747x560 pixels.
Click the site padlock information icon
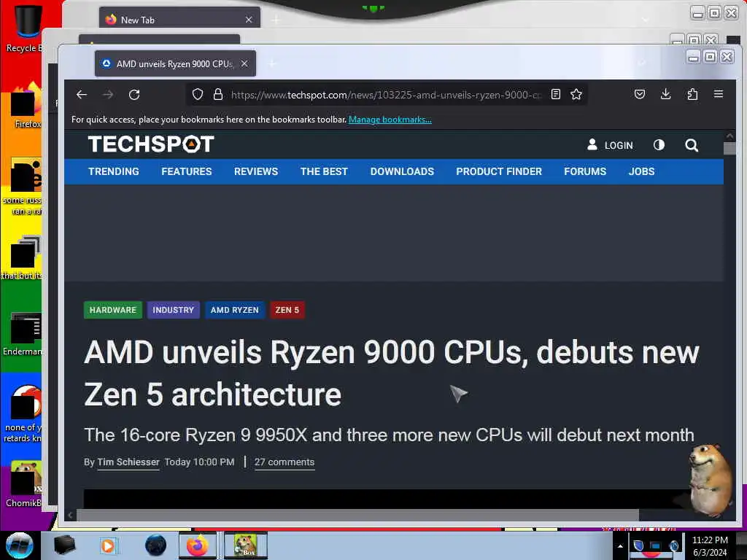(x=218, y=94)
